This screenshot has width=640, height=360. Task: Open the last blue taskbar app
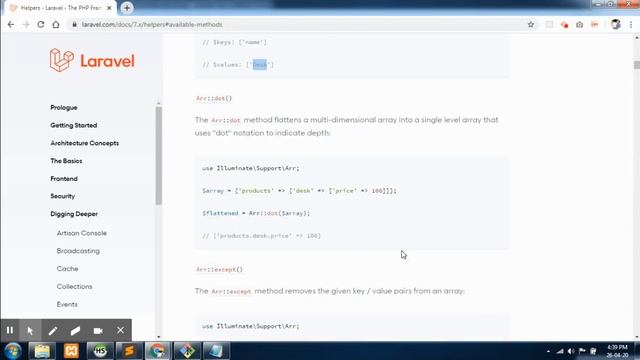click(216, 351)
